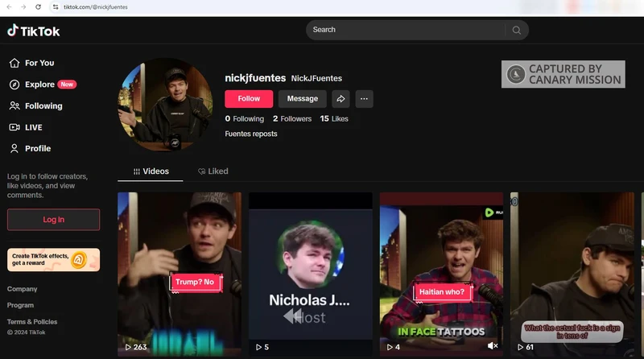Click the search magnifier icon

coord(516,30)
